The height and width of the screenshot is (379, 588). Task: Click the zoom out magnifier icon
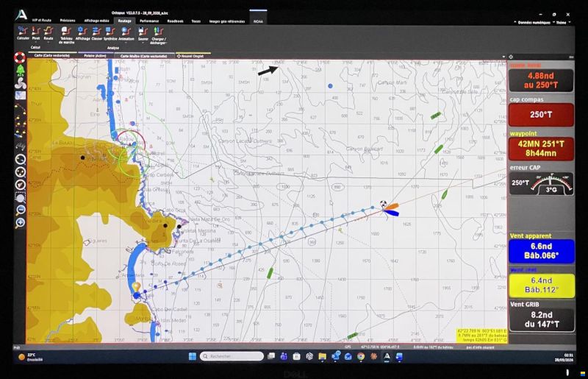click(x=21, y=210)
